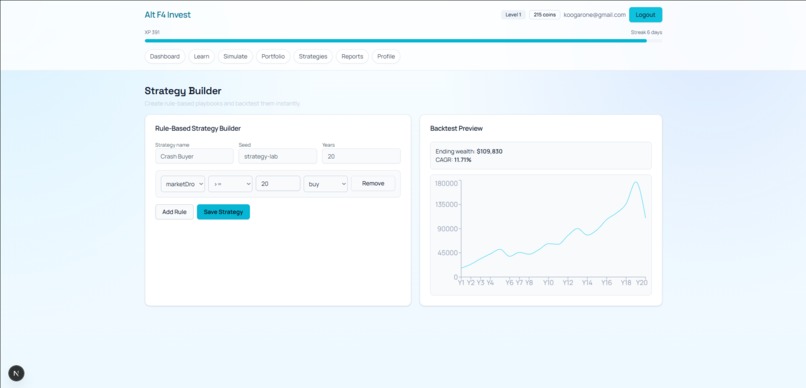Open the buy action dropdown
Image resolution: width=806 pixels, height=388 pixels.
pos(325,183)
